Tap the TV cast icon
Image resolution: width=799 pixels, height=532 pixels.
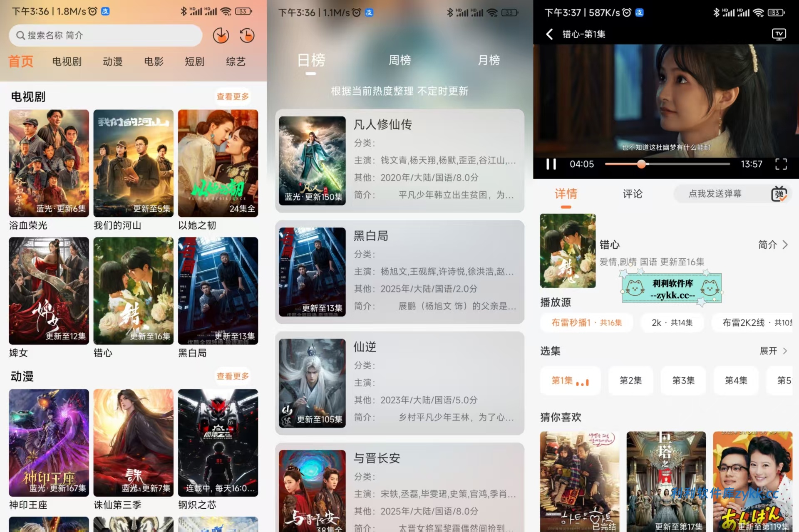(779, 34)
